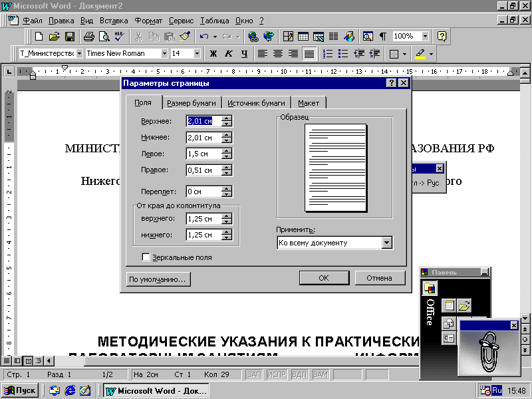Toggle center alignment in formatting toolbar
532x399 pixels.
click(278, 54)
